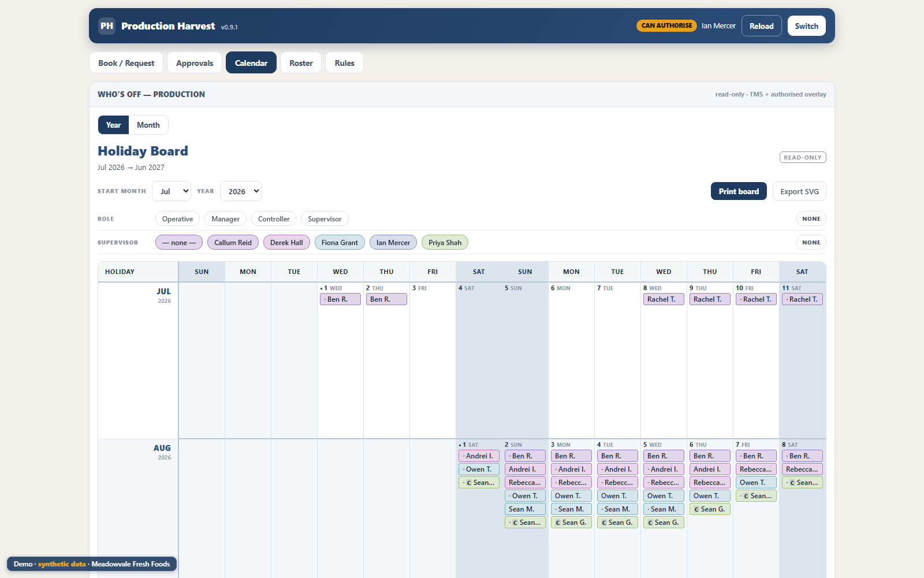Click Rebecca entry on 8 Aug
The height and width of the screenshot is (578, 924).
pyautogui.click(x=802, y=469)
